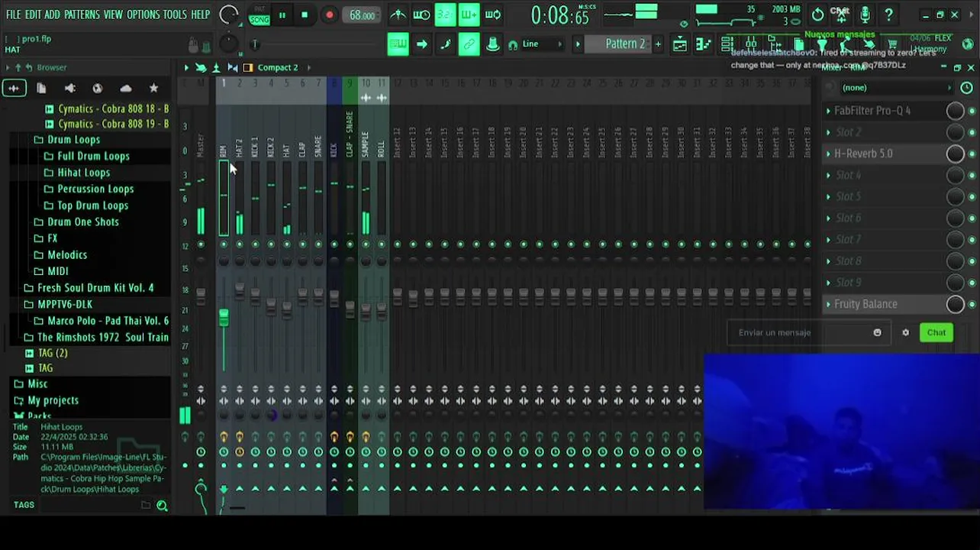Image resolution: width=980 pixels, height=550 pixels.
Task: Click the browser search magnifier icon
Action: [x=162, y=505]
